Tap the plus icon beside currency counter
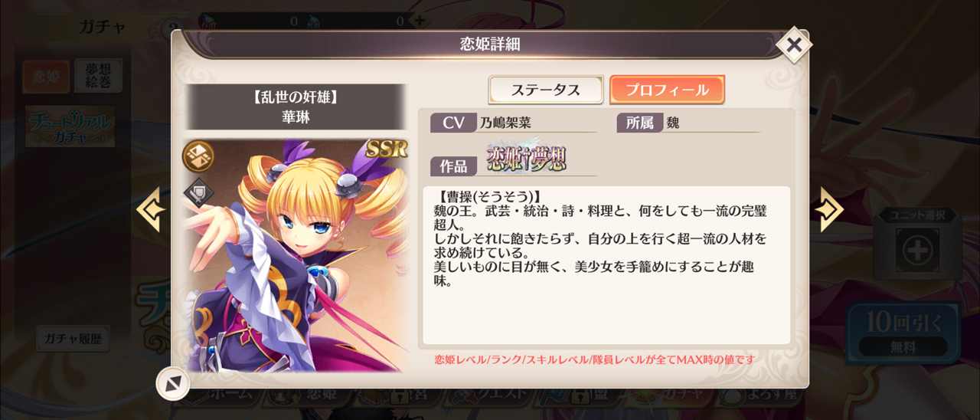980x420 pixels. [x=418, y=21]
